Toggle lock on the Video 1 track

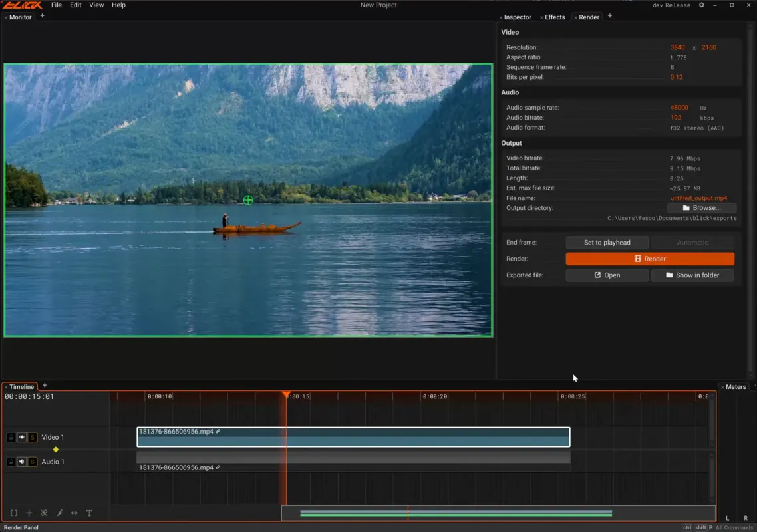click(x=11, y=437)
